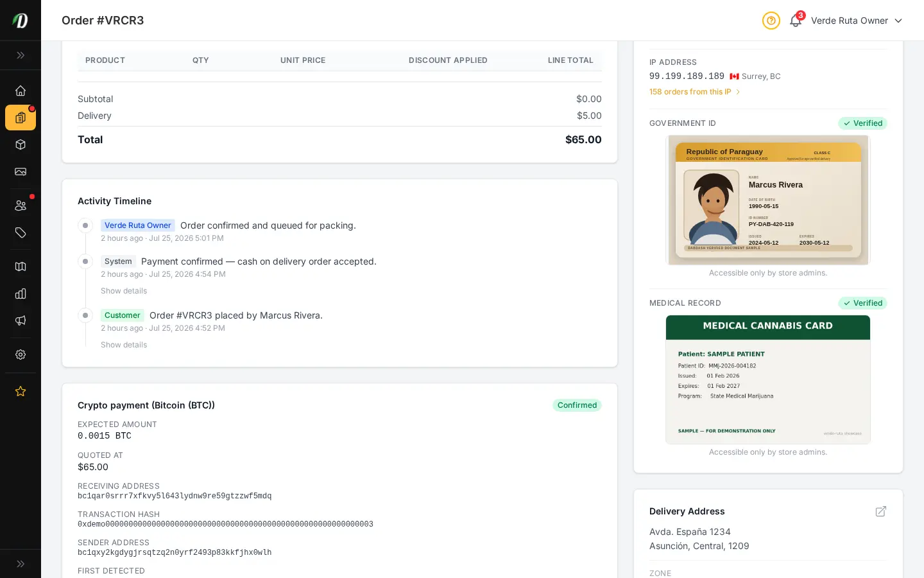Viewport: 924px width, 578px height.
Task: Open the Orders clipboard icon
Action: point(21,118)
